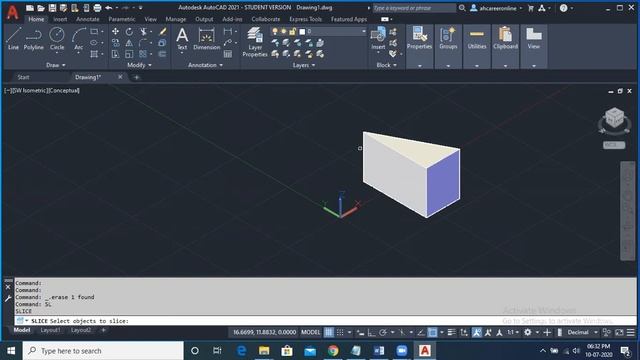This screenshot has width=640, height=360.
Task: Click the Save icon in quick access toolbar
Action: (52, 8)
